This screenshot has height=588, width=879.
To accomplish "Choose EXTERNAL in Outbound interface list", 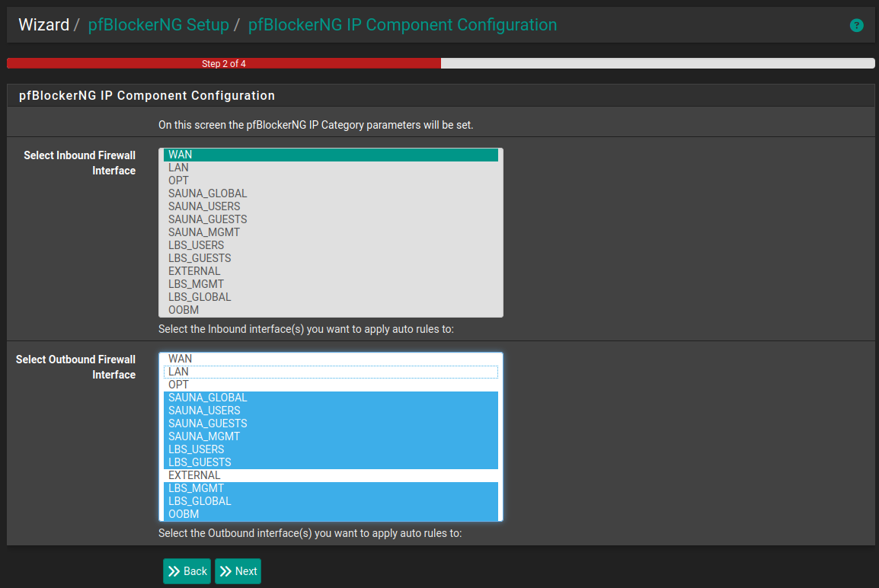I will click(331, 475).
